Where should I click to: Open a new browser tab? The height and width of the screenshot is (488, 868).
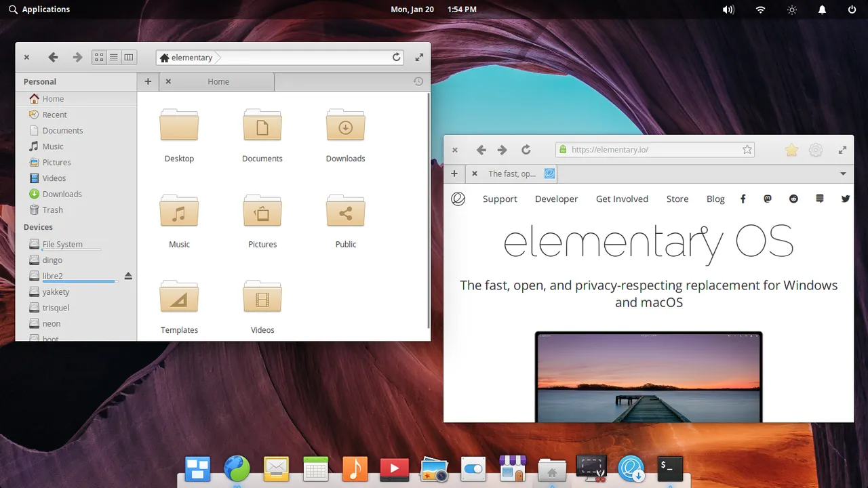click(x=454, y=174)
